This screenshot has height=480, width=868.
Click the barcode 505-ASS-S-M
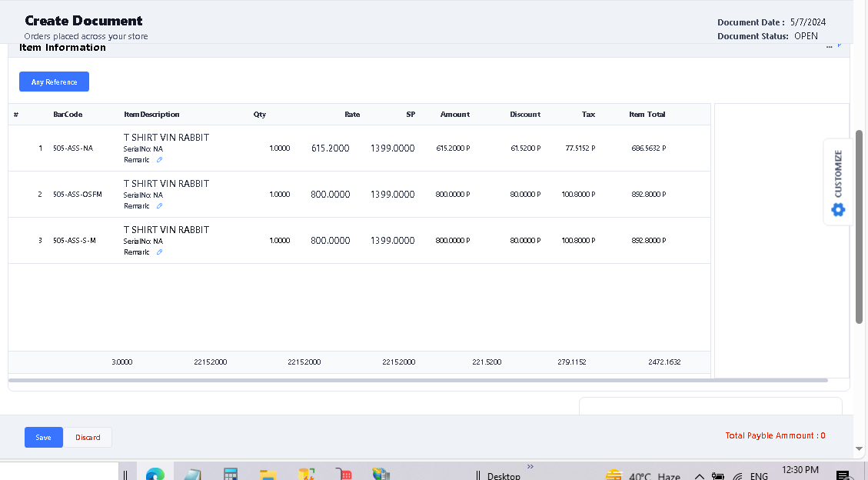point(74,240)
